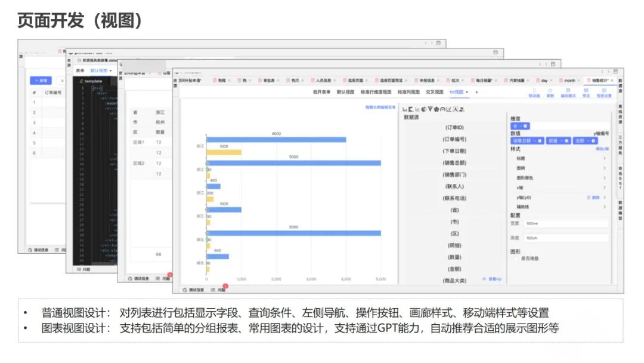This screenshot has width=644, height=363.
Task: Remove 销售总额 tag from 数值
Action: 540,141
